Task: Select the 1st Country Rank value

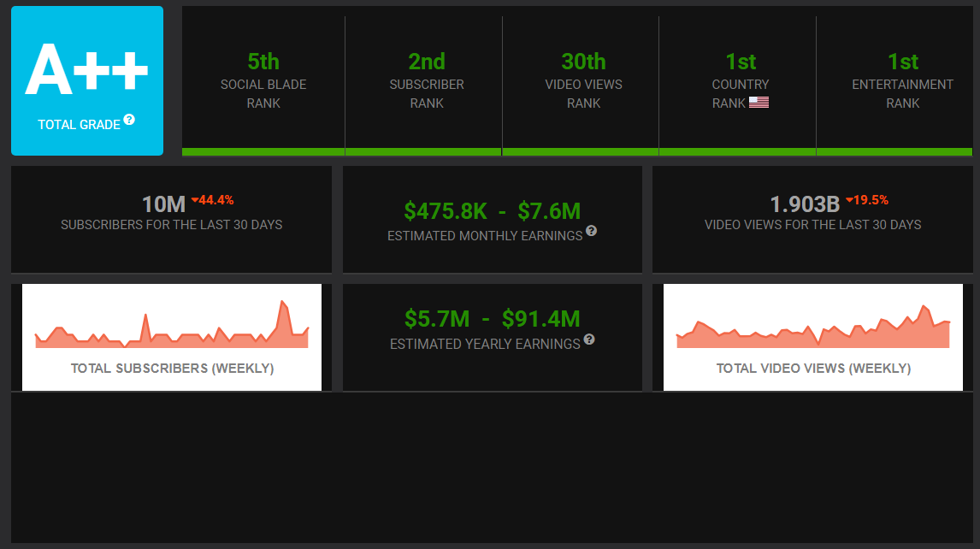Action: 741,62
